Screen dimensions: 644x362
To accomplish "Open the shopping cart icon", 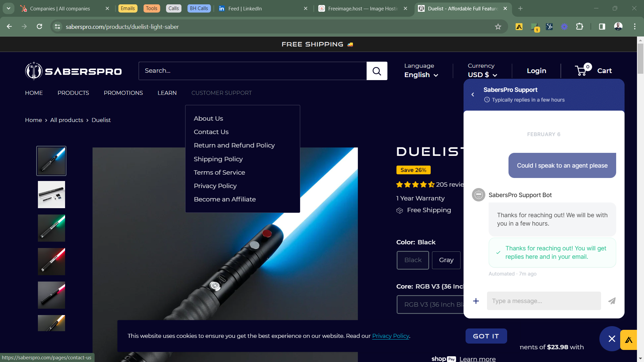I will (583, 70).
